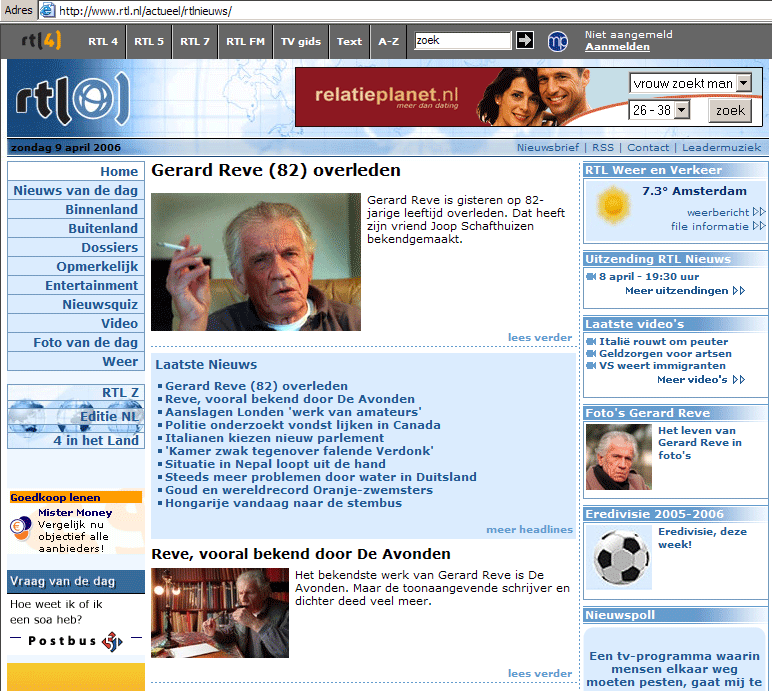
Task: Open TV gids in top navigation
Action: pos(301,41)
